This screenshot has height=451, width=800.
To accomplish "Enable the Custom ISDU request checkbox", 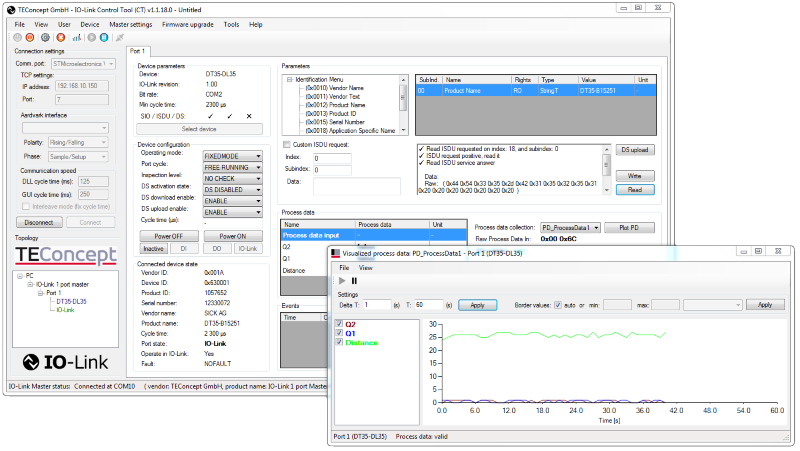I will coord(286,145).
